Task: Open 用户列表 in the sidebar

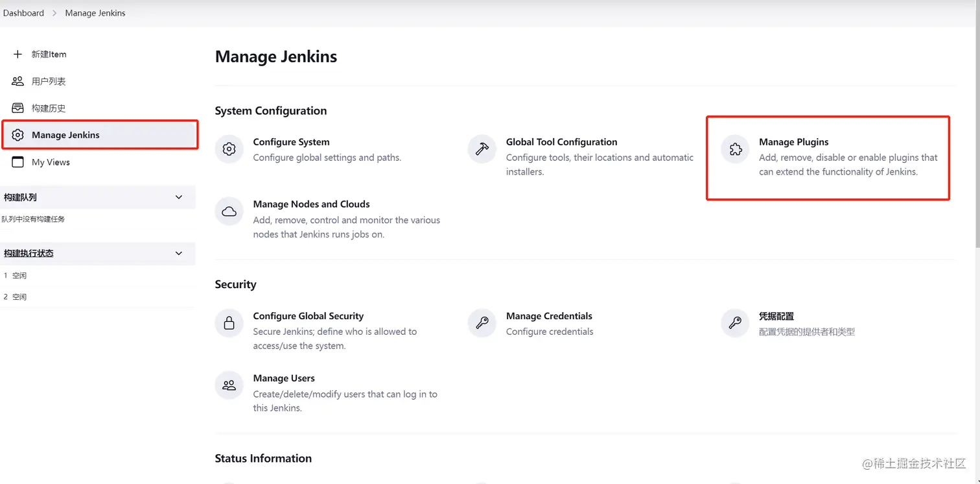Action: pyautogui.click(x=49, y=81)
